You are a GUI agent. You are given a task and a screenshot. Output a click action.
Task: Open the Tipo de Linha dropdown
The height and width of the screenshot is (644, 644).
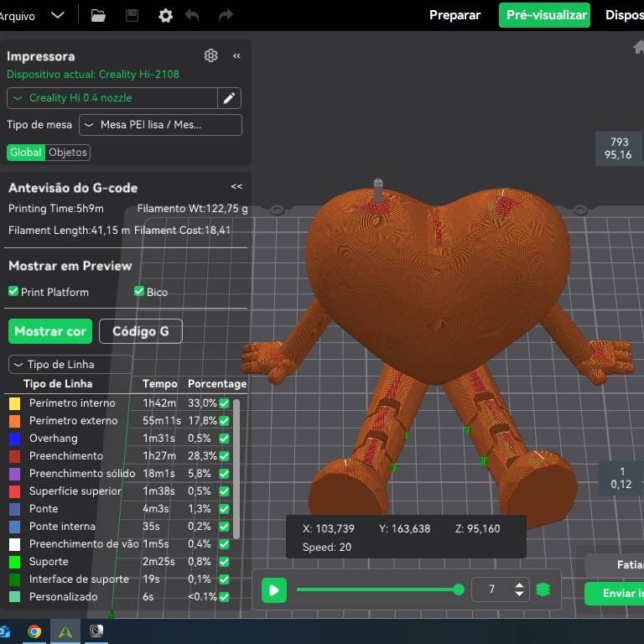[x=70, y=365]
